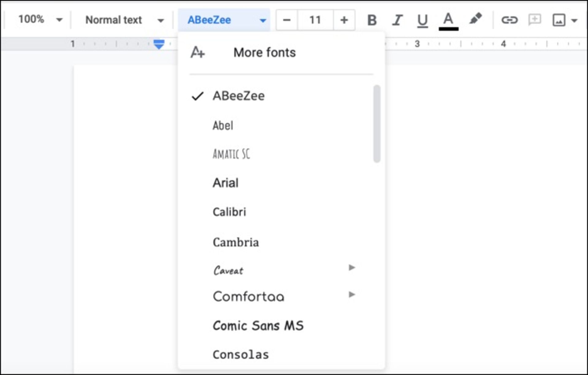588x375 pixels.
Task: Increase the font size
Action: (x=344, y=20)
